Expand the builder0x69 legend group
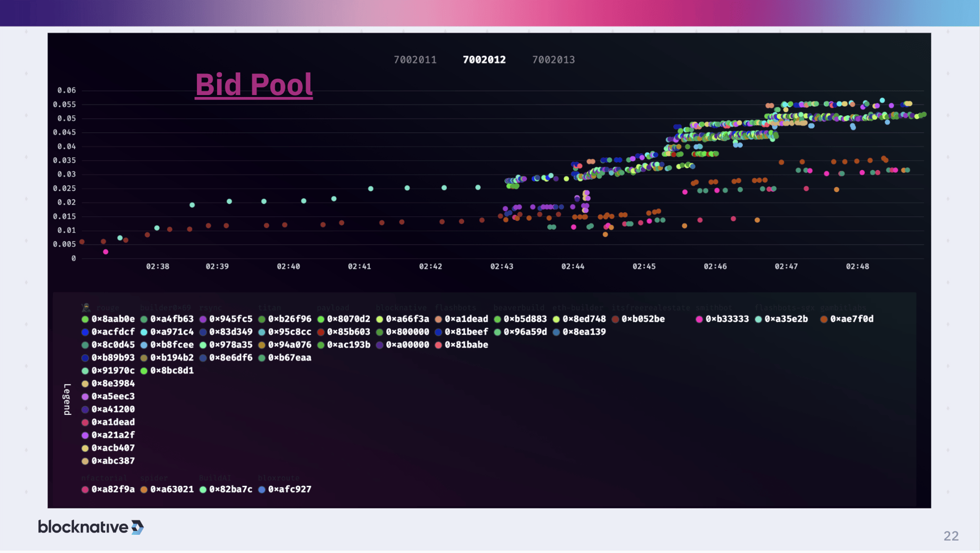980x553 pixels. [x=165, y=307]
